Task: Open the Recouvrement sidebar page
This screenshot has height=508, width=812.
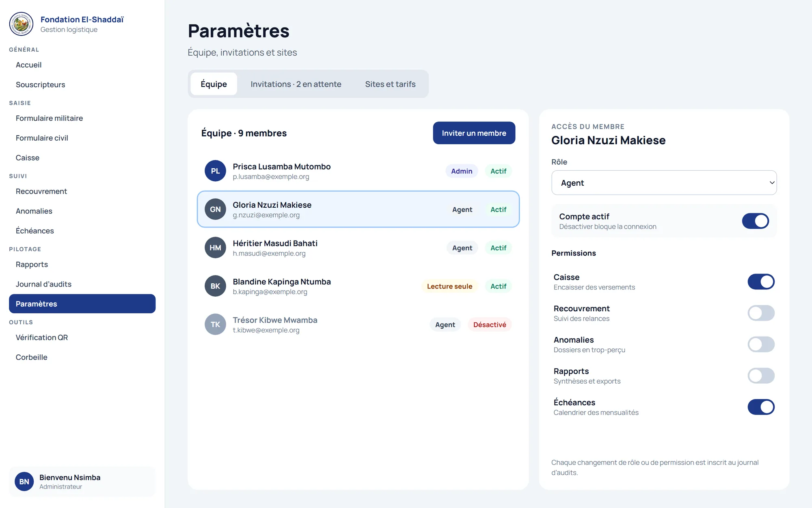Action: [82, 191]
